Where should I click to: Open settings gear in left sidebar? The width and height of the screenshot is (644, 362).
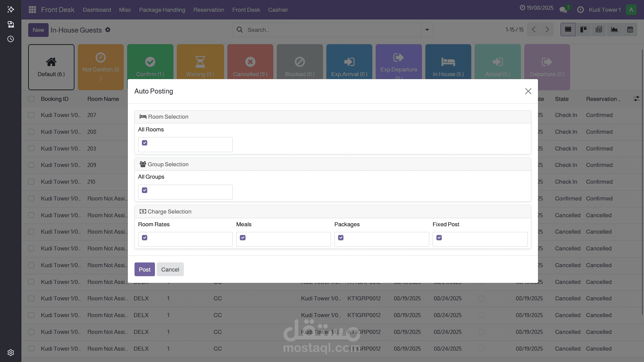[11, 353]
